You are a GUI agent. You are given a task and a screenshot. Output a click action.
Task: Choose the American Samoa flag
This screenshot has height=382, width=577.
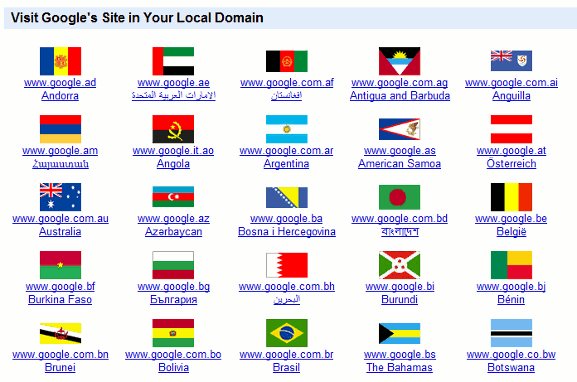[x=399, y=129]
